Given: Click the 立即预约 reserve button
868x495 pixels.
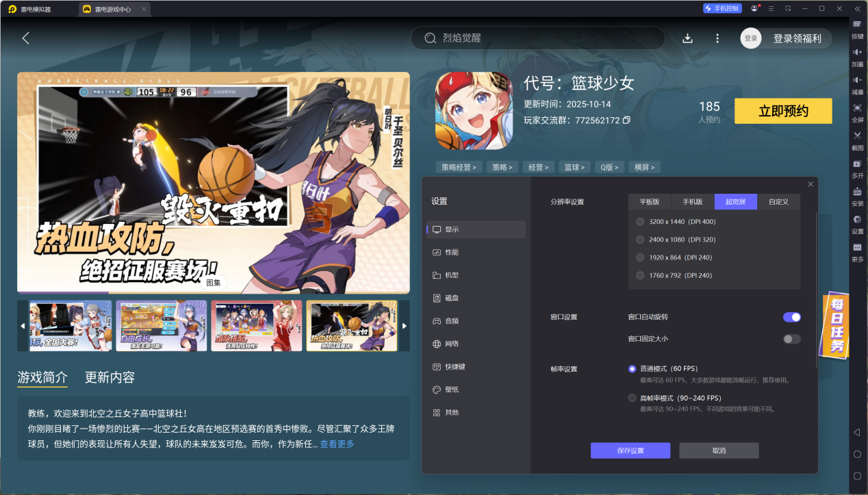Looking at the screenshot, I should [x=783, y=112].
